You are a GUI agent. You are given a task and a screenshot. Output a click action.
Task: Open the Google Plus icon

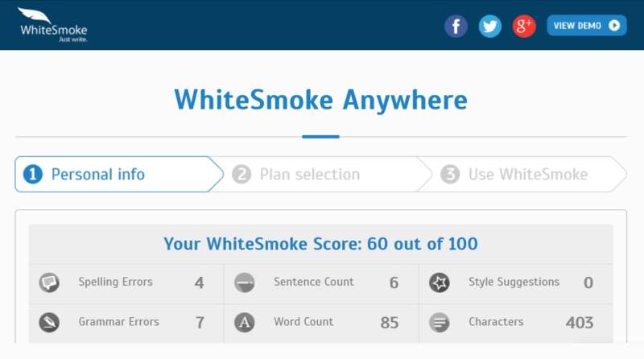click(524, 27)
